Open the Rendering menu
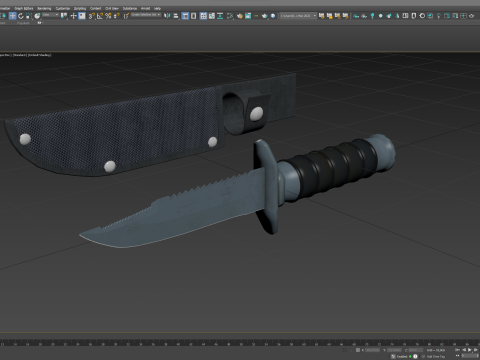The height and width of the screenshot is (360, 480). 44,8
